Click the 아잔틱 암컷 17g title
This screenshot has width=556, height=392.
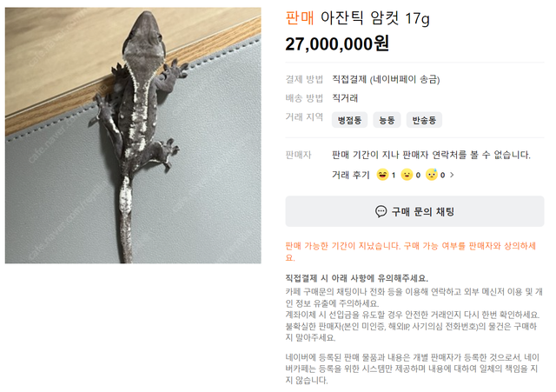(x=374, y=17)
